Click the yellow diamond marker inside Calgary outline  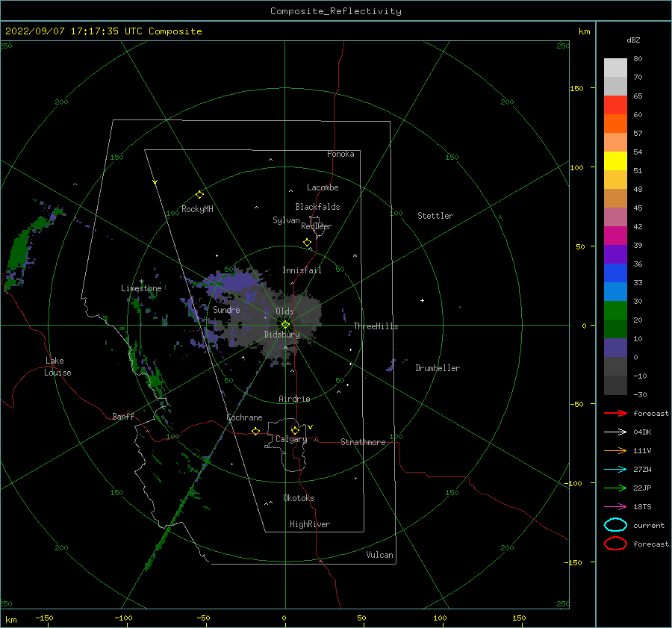coord(295,430)
